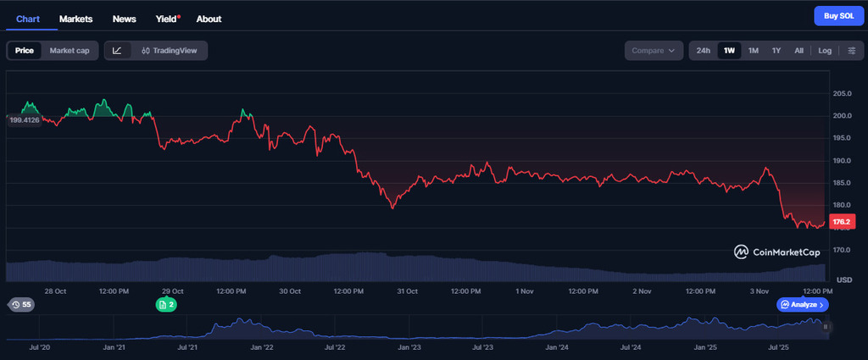
Task: Switch chart to Price mode
Action: 25,51
